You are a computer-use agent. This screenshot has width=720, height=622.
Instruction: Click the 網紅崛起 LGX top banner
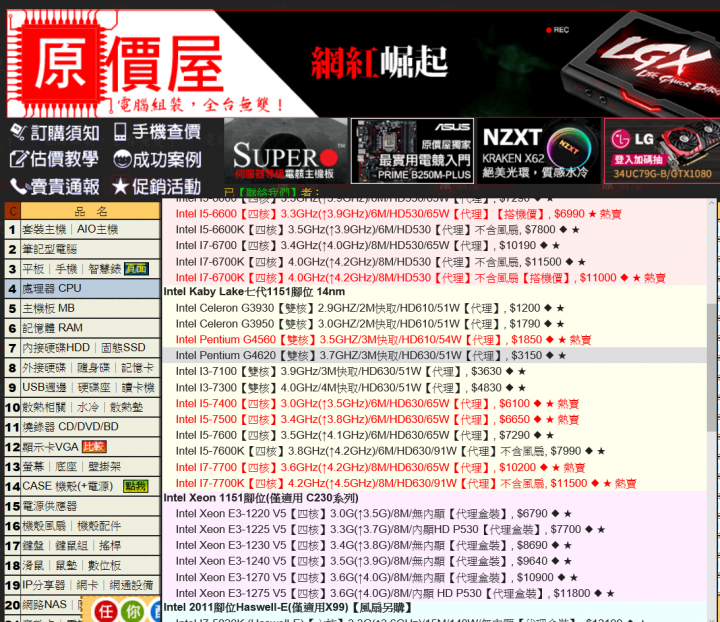(468, 63)
